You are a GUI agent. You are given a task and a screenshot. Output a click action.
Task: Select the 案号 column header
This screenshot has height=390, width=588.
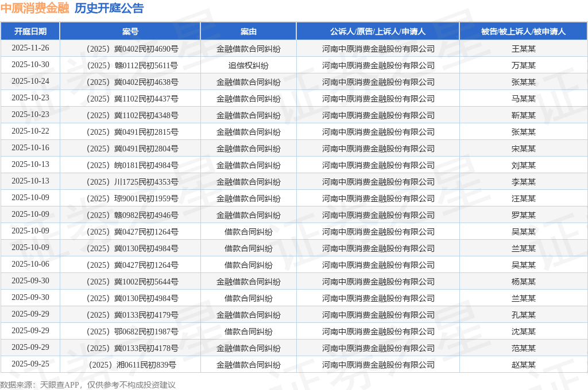(130, 32)
